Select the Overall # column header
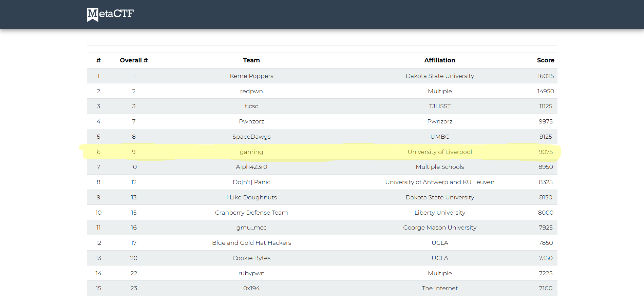 pos(134,60)
